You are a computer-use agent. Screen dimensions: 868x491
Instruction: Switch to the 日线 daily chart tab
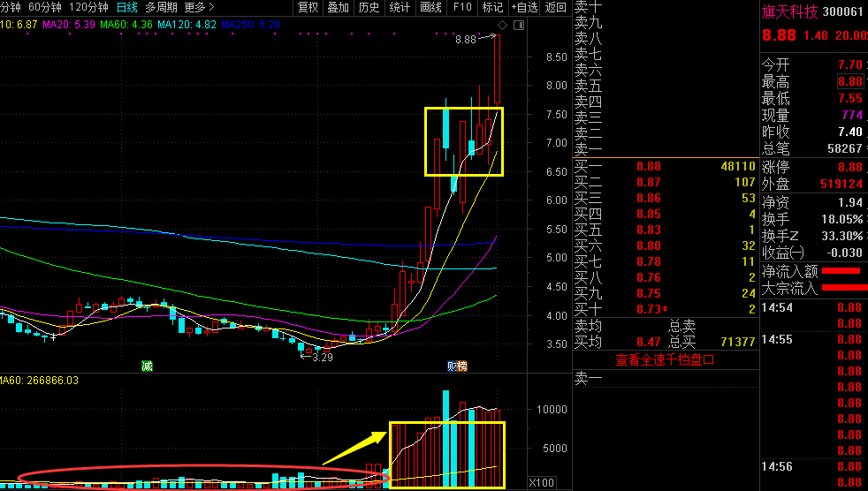click(x=127, y=8)
